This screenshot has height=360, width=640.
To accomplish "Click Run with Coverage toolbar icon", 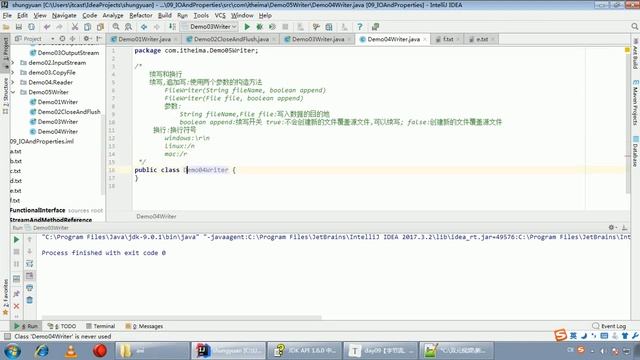I will point(272,27).
